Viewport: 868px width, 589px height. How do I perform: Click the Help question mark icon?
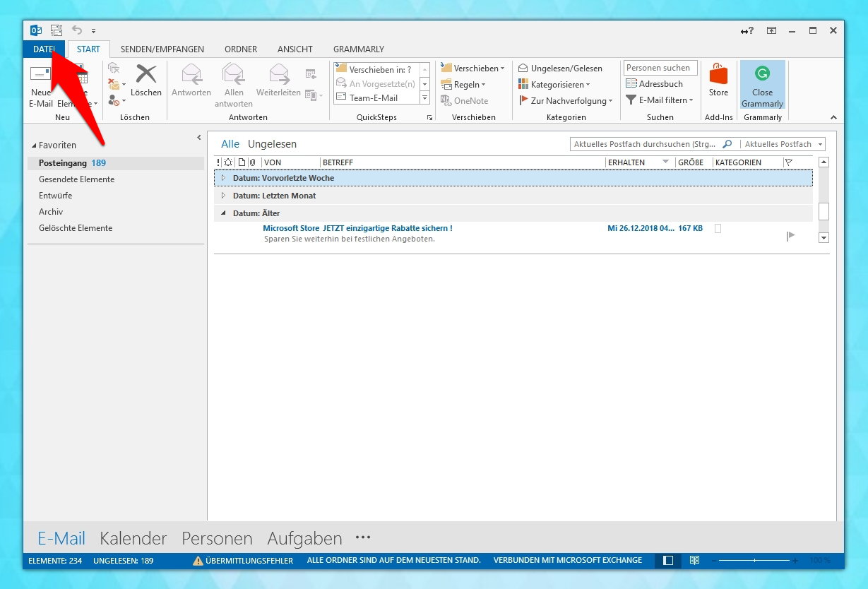click(x=747, y=30)
